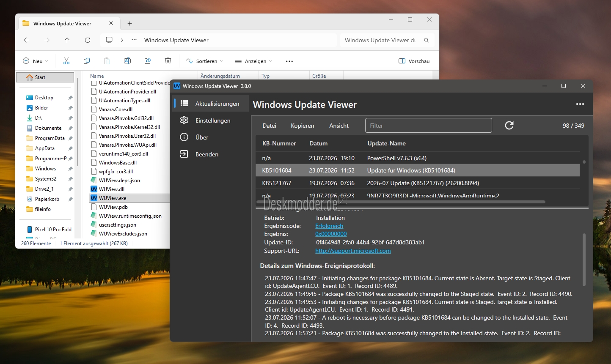Image resolution: width=611 pixels, height=364 pixels.
Task: Click the refresh icon in Windows Update Viewer
Action: click(509, 125)
